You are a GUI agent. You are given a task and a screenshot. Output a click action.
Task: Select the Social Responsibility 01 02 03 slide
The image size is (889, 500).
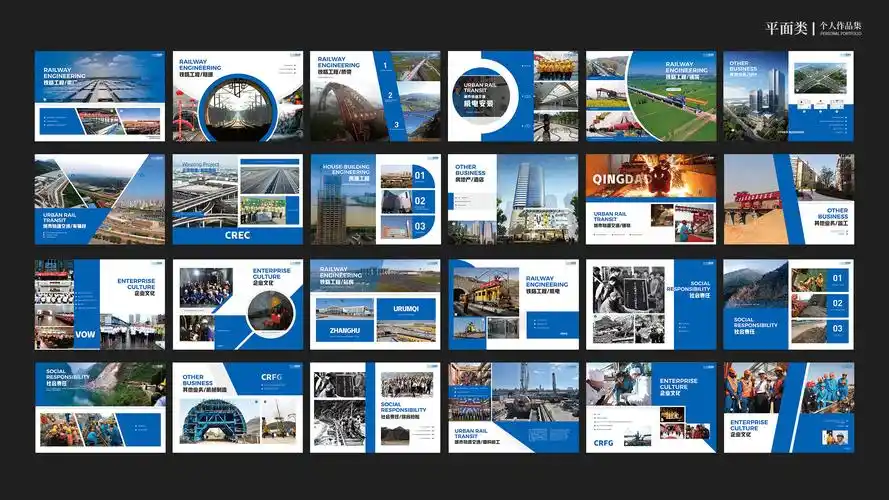(x=789, y=304)
